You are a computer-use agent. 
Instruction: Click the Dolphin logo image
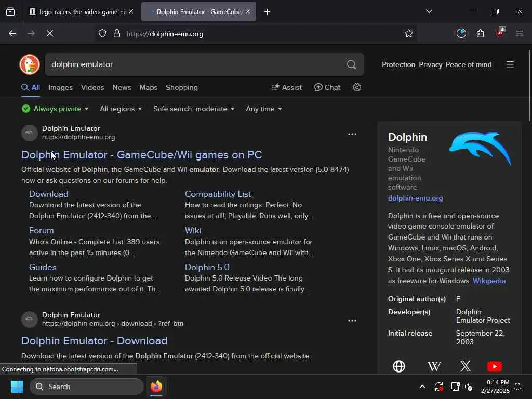(480, 148)
